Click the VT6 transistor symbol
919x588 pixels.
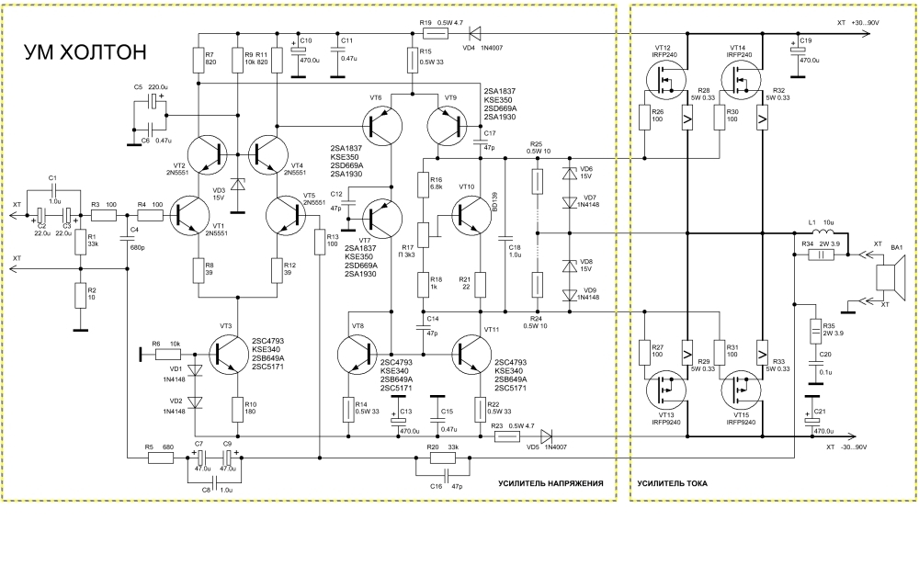click(382, 125)
